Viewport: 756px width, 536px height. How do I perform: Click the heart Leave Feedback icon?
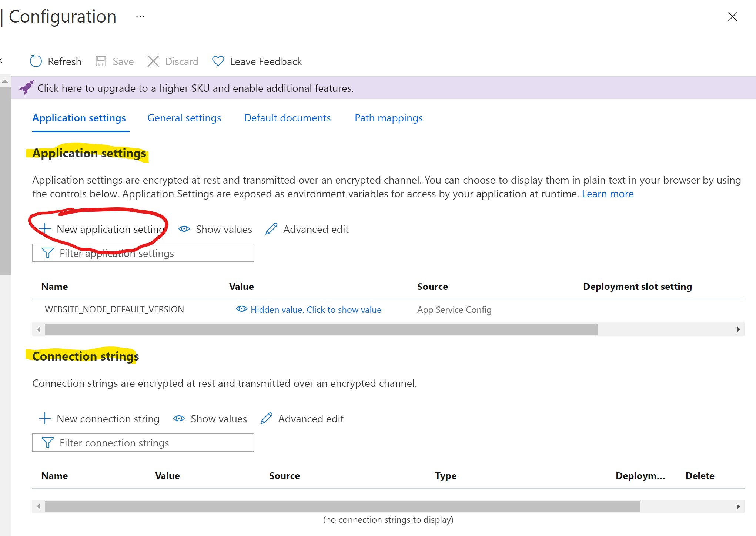pyautogui.click(x=218, y=61)
